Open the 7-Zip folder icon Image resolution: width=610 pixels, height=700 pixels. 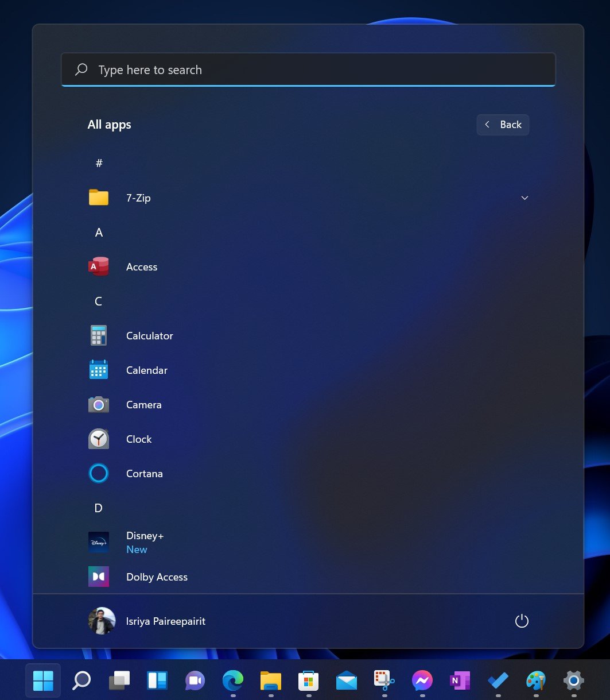(99, 198)
